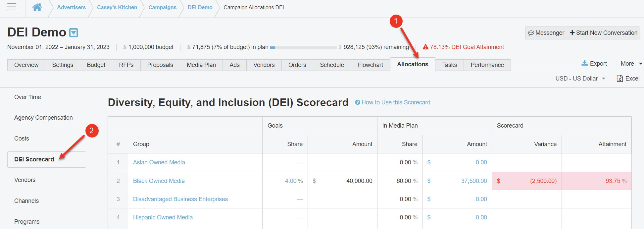Select DEI Scorecard in sidebar
This screenshot has height=229, width=644.
click(x=47, y=159)
